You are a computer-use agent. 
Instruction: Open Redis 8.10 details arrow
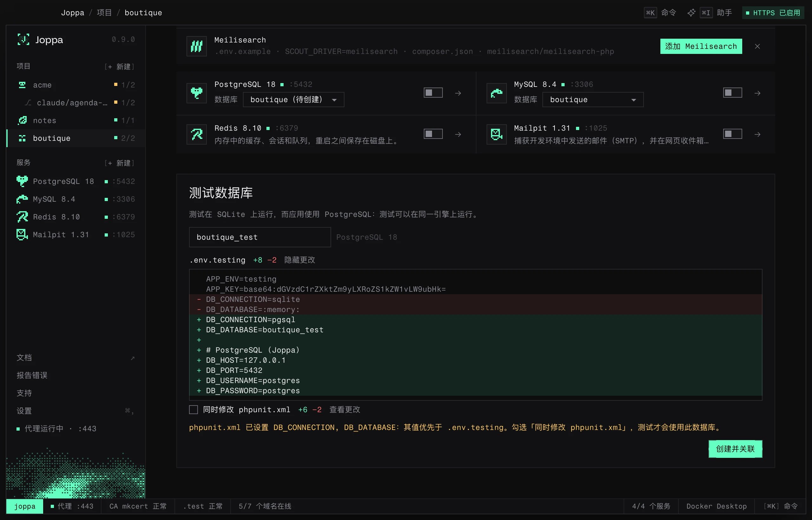[x=458, y=134]
